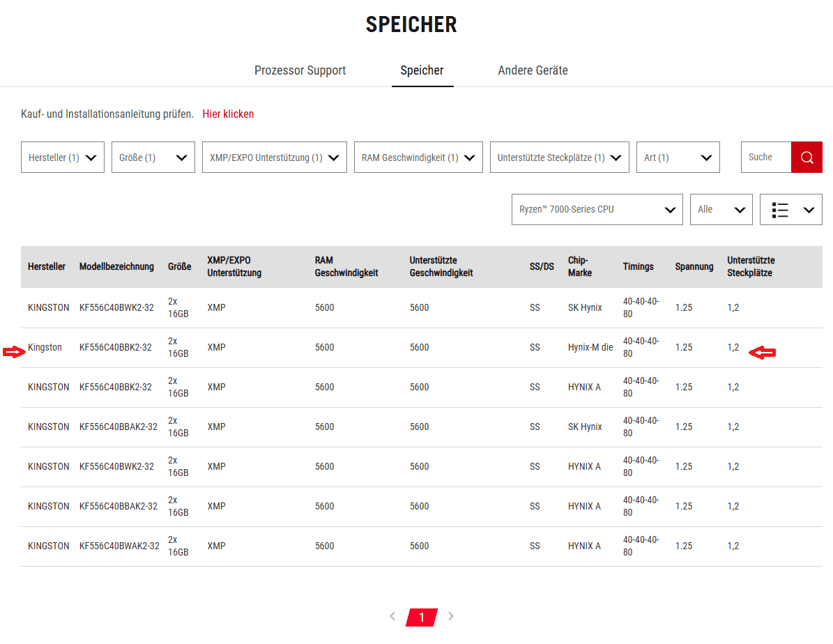Switch to Prozessor Support tab
The image size is (833, 644).
point(300,70)
